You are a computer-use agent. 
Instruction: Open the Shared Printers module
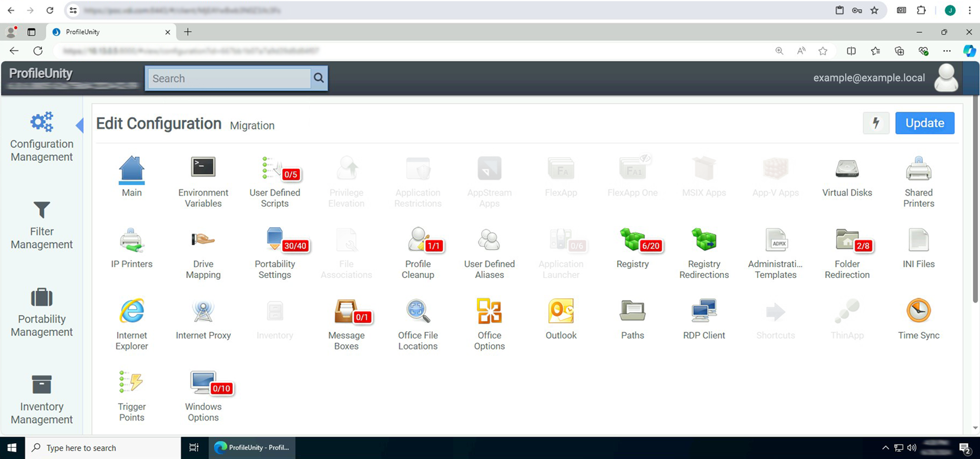point(918,182)
